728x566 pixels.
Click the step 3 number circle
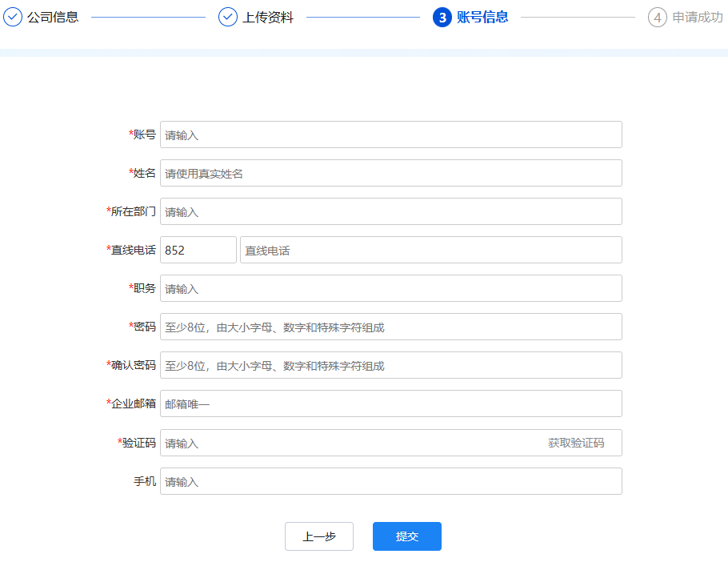coord(442,18)
